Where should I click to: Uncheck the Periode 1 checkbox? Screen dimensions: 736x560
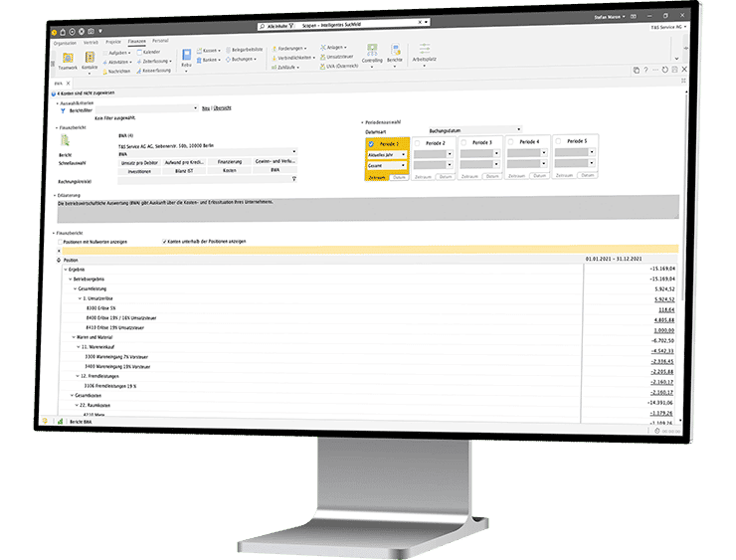coord(371,144)
